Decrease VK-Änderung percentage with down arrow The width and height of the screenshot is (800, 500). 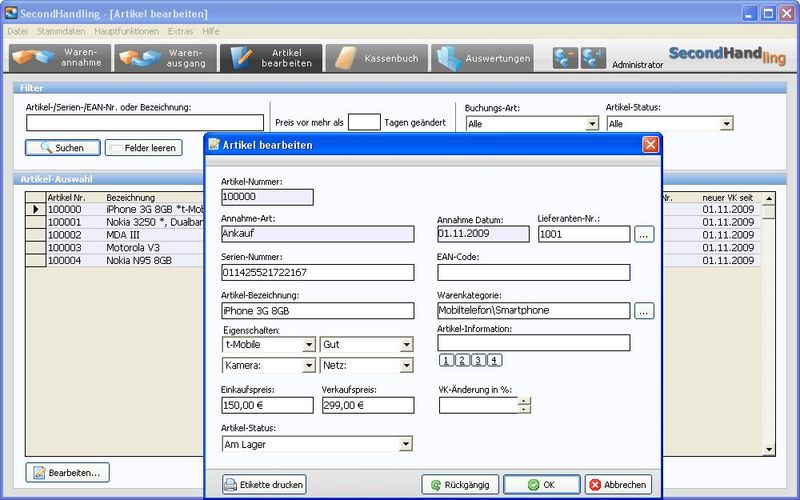(x=524, y=409)
